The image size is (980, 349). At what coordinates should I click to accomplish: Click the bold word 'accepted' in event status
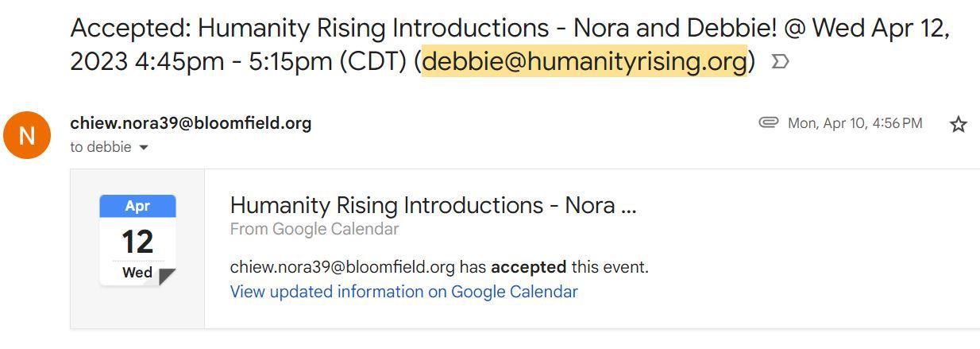click(x=528, y=267)
